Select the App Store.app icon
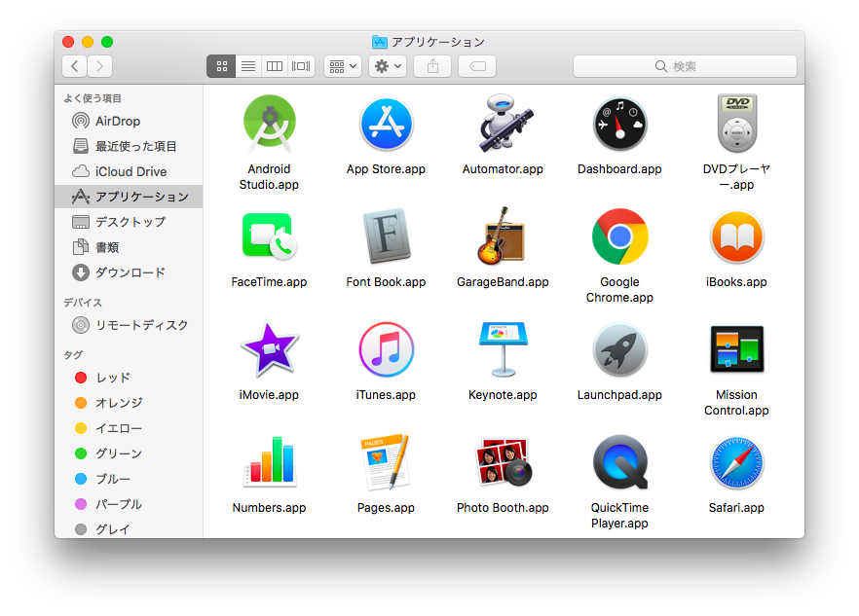The width and height of the screenshot is (859, 616). pos(387,125)
